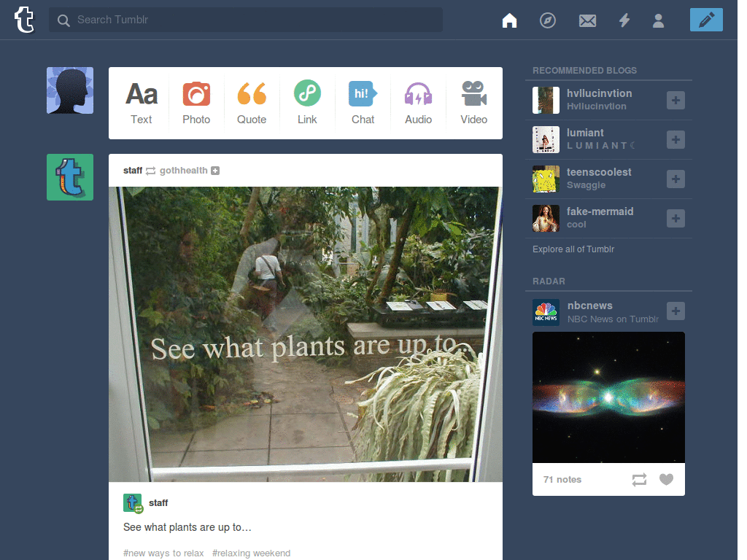Screen dimensions: 747x560
Task: Click the Tumblr logo in the header
Action: tap(24, 20)
